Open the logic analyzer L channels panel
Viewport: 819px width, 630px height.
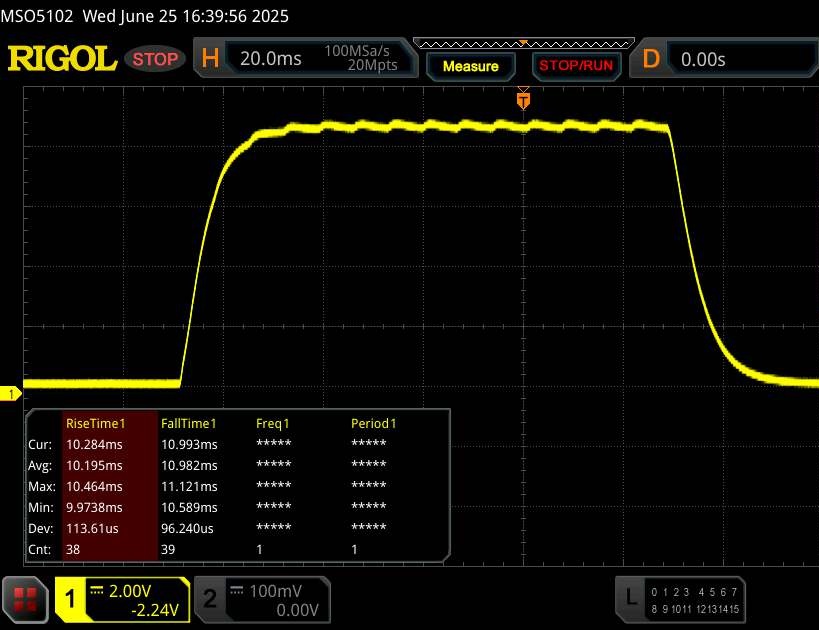[680, 600]
